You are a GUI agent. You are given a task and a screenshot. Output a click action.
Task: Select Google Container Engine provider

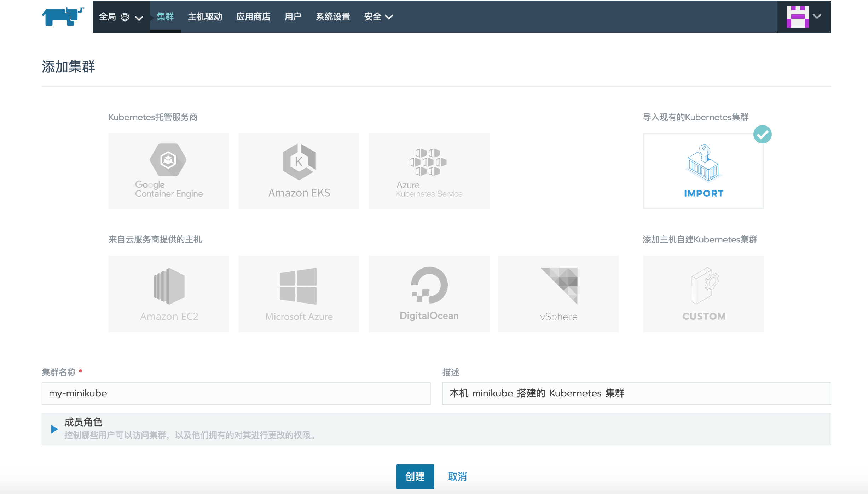[x=169, y=171]
